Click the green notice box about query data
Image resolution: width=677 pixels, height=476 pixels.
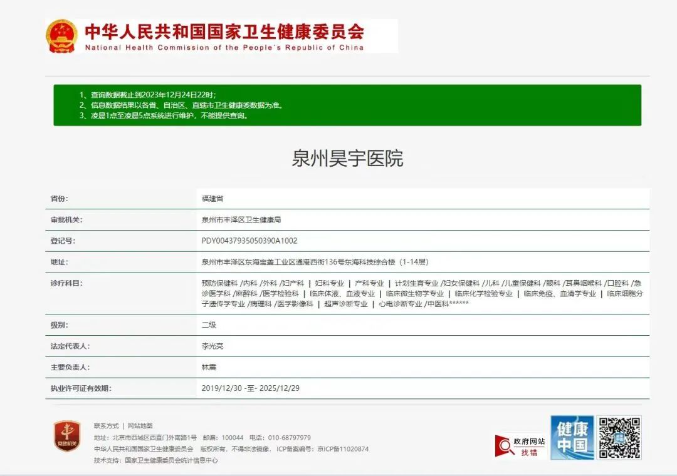(x=347, y=105)
